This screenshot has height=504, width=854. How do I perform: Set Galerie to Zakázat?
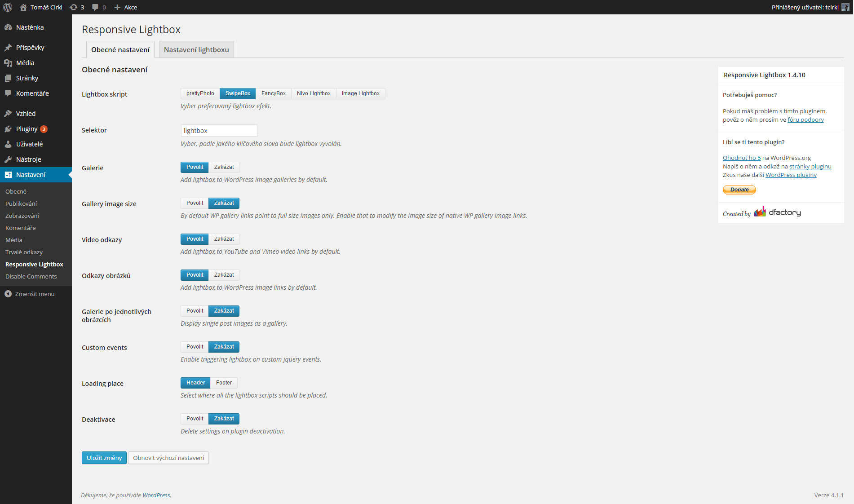pos(224,167)
